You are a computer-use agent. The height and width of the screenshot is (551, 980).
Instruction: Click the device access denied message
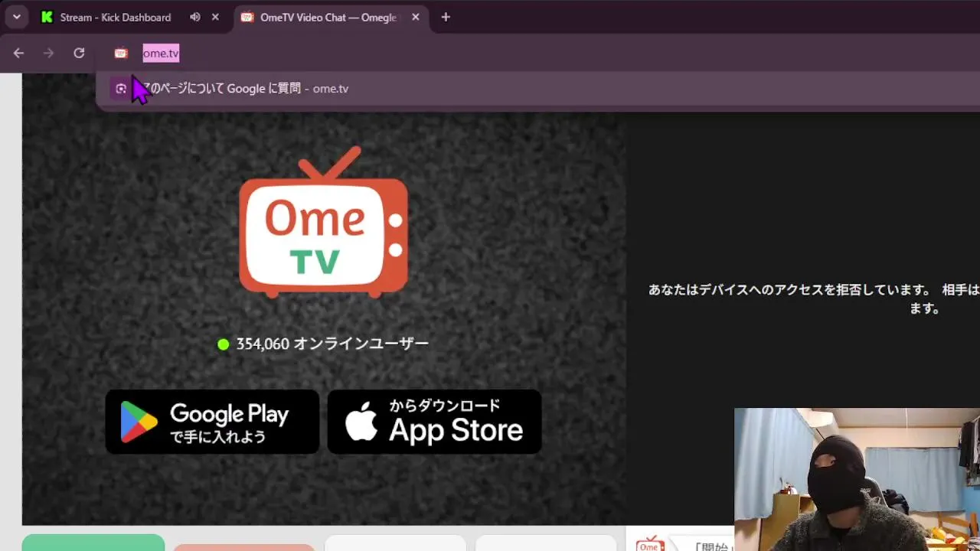814,299
